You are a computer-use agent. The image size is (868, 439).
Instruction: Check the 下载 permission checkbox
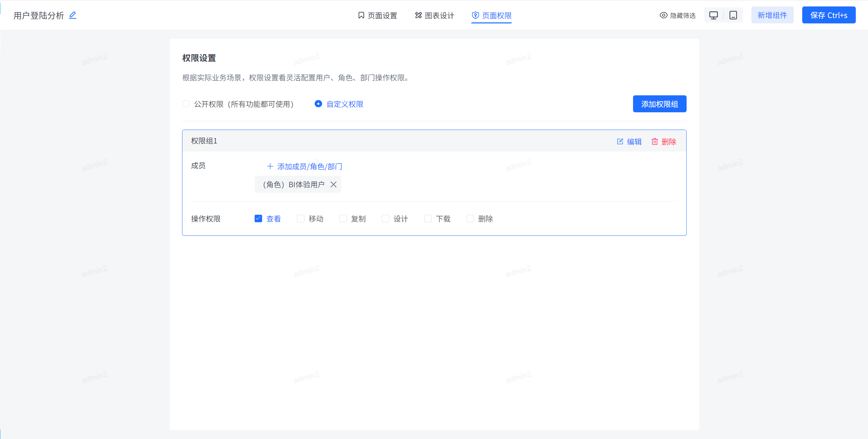pos(428,218)
